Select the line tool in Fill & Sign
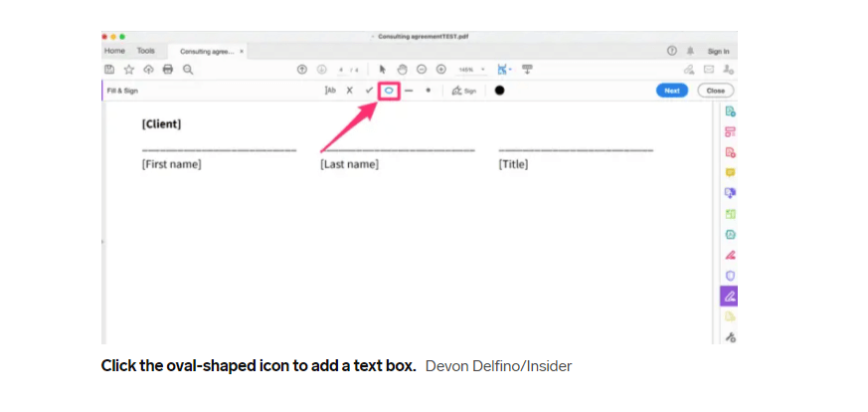 pyautogui.click(x=409, y=90)
